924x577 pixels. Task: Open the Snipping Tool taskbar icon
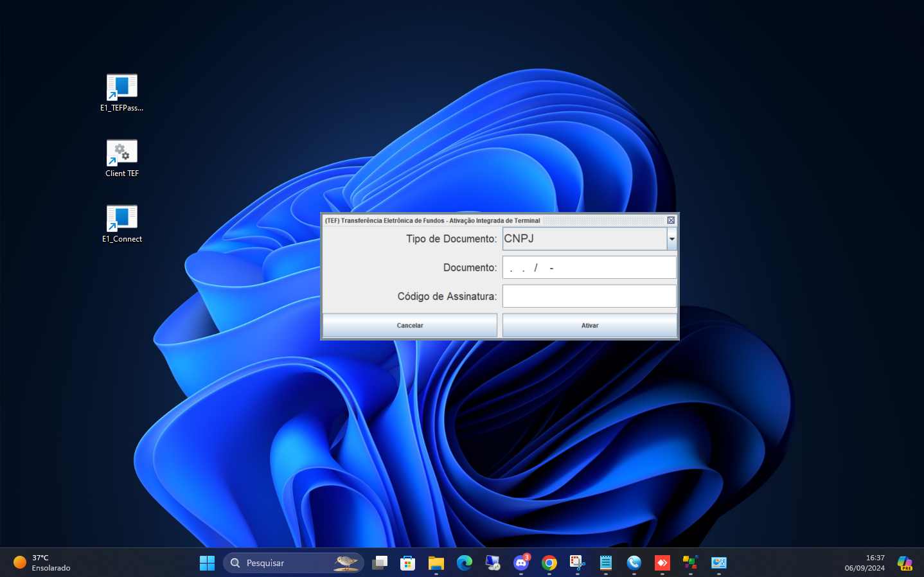click(578, 563)
